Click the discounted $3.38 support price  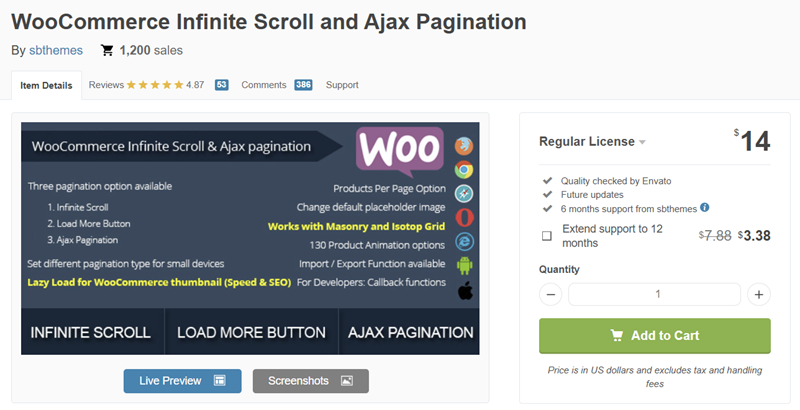click(x=754, y=236)
